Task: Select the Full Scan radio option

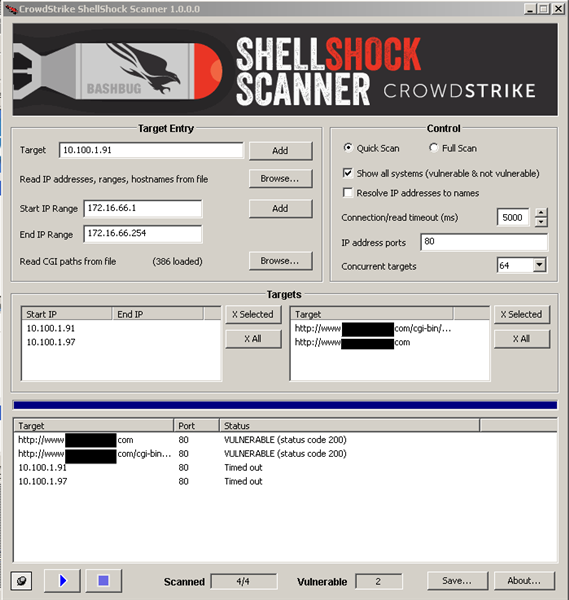Action: (433, 148)
